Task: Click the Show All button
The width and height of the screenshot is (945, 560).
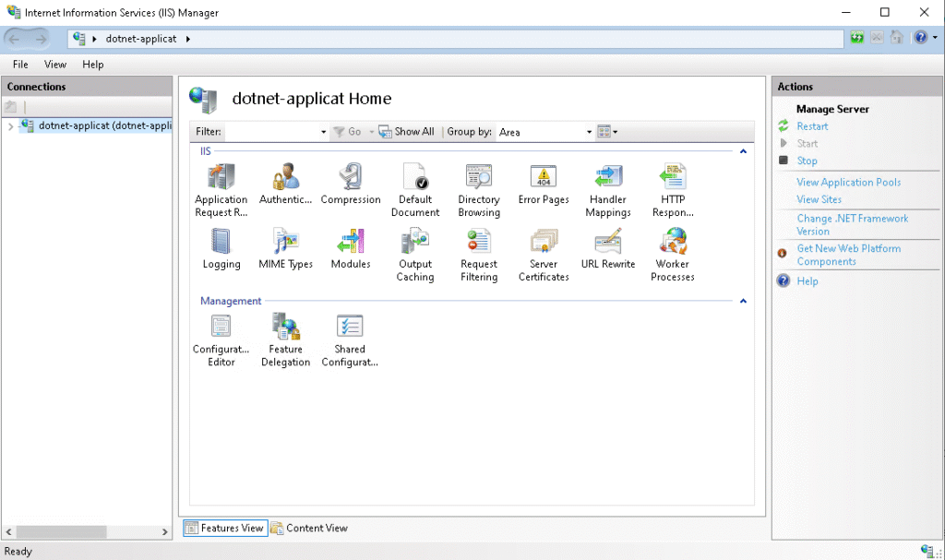Action: (407, 132)
